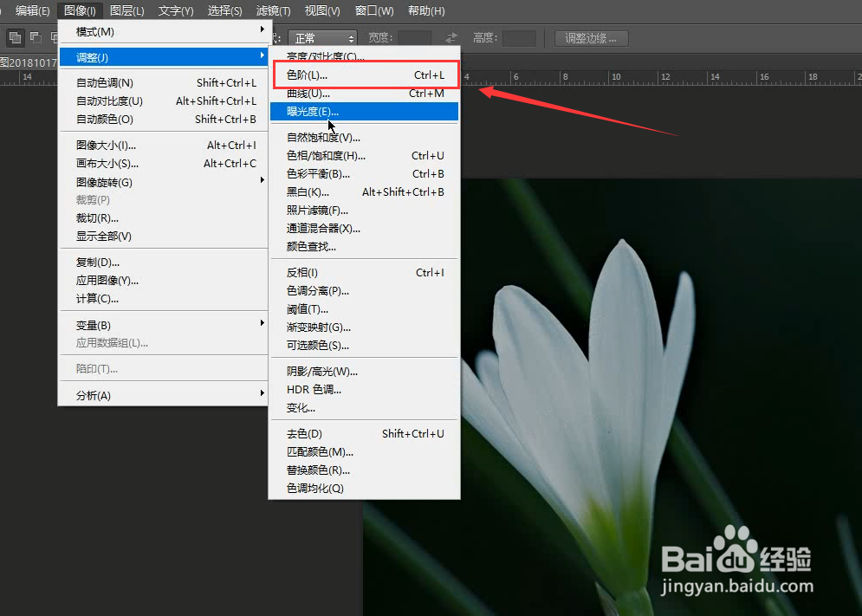Choose 匹配颜色(M) command

[365, 451]
